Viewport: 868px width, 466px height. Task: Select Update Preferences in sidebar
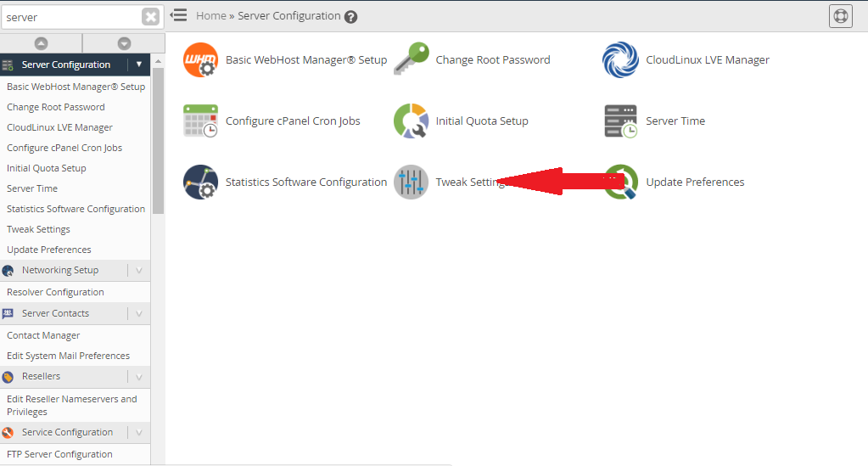click(x=48, y=250)
